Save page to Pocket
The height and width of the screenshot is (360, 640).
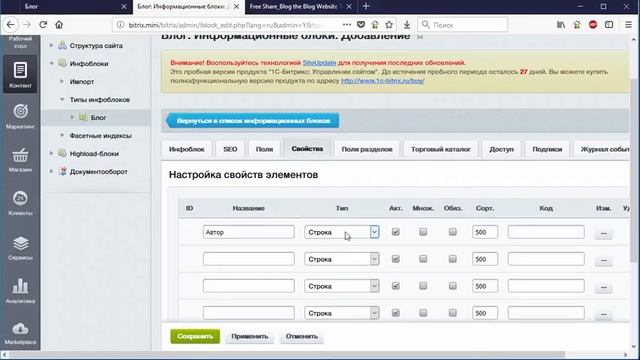[361, 25]
